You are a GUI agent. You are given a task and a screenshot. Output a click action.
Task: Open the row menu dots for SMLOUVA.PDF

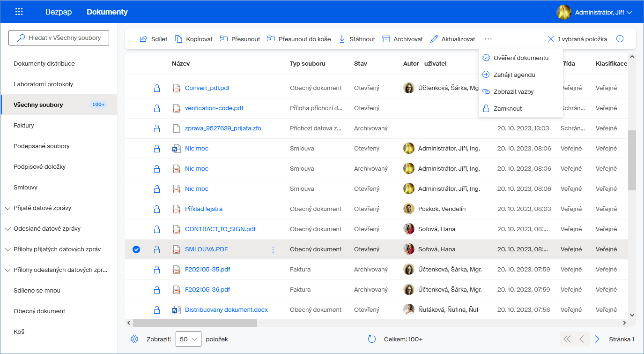[273, 249]
